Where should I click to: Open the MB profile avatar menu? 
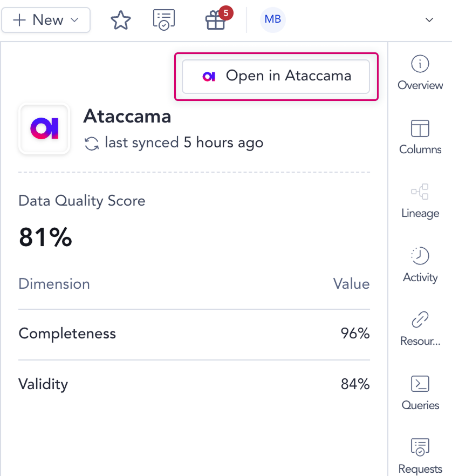tap(272, 19)
